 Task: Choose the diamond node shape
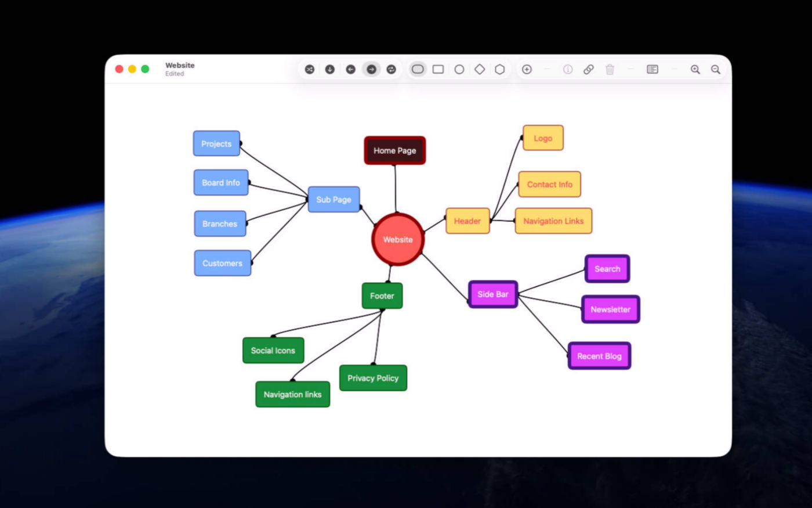(x=480, y=69)
